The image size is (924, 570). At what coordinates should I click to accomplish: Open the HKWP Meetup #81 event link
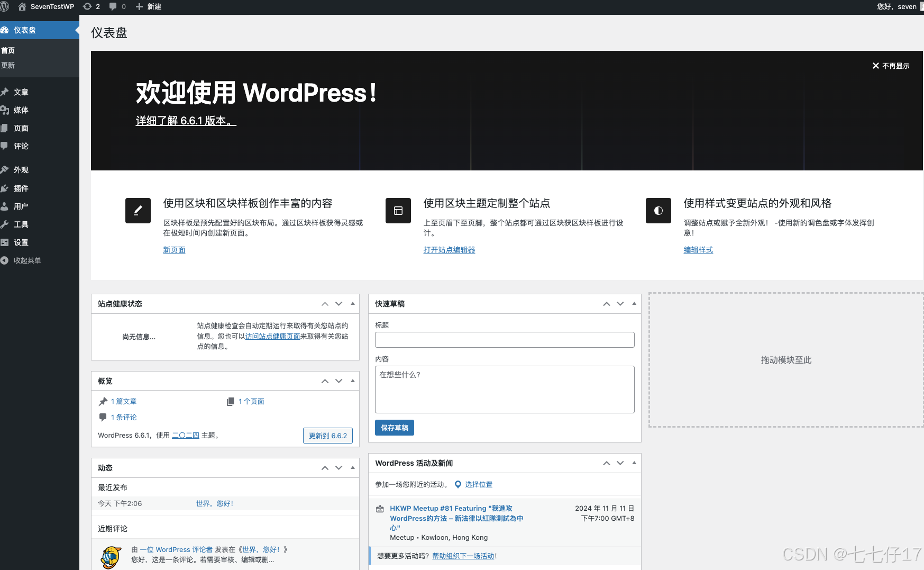coord(456,518)
